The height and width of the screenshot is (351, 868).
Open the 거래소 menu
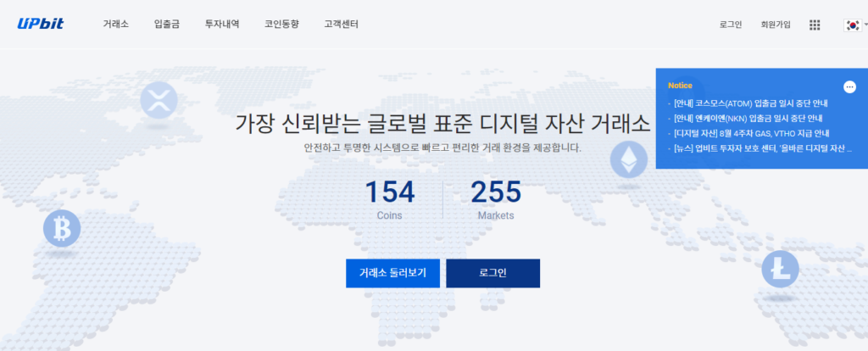click(x=115, y=25)
